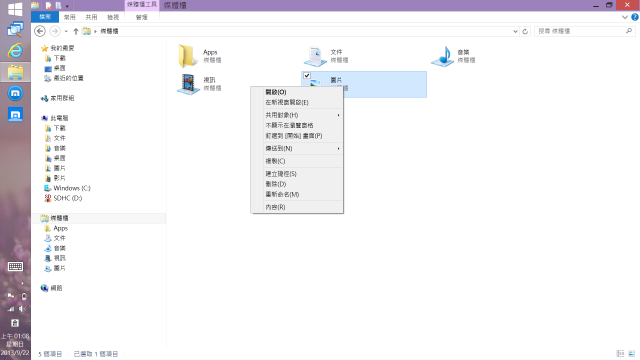
Task: Open 家用群組 in navigation pane
Action: pos(58,98)
